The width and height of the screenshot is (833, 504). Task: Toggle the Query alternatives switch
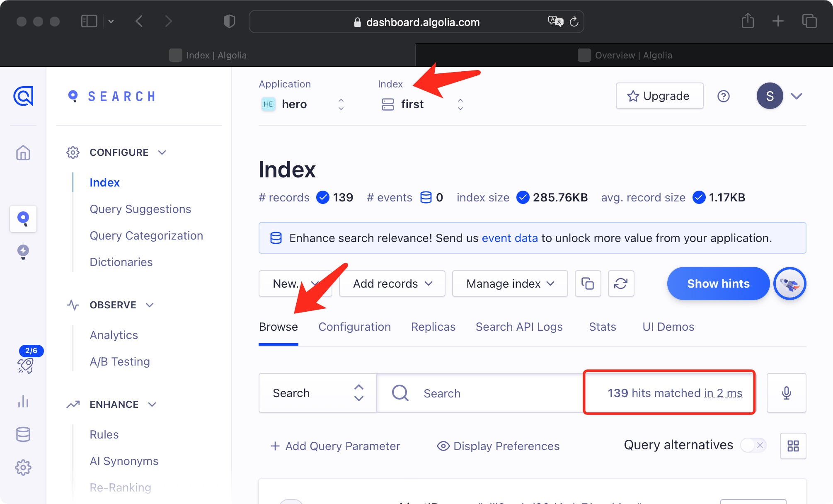[x=753, y=446]
